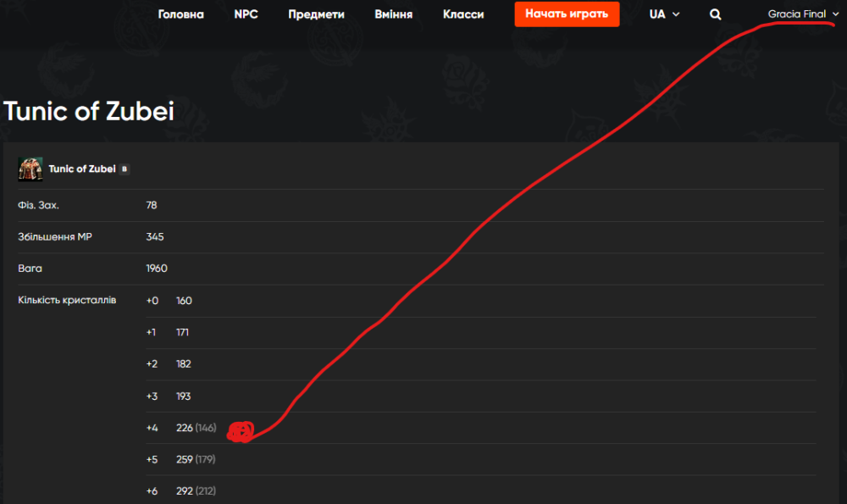This screenshot has width=847, height=504.
Task: Click the +6 enchant row value 292
Action: (185, 491)
